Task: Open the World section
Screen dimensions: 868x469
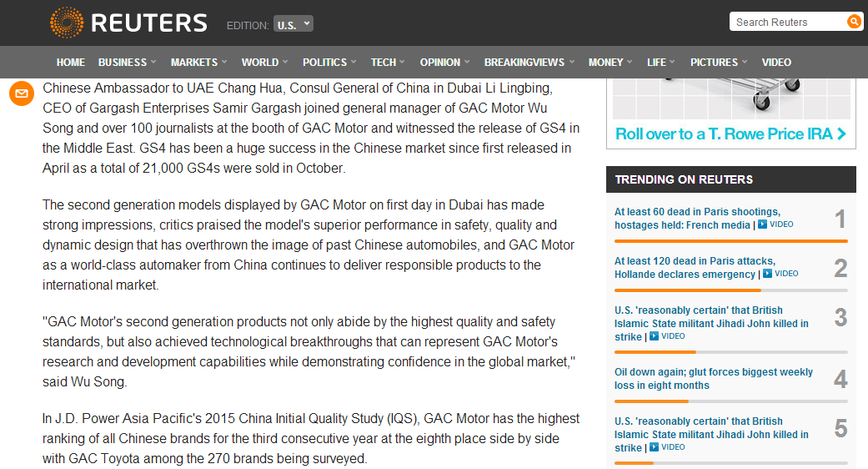Action: [x=259, y=63]
